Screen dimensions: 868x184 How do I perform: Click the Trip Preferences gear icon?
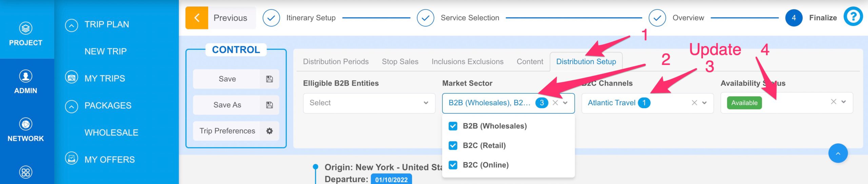(x=270, y=131)
